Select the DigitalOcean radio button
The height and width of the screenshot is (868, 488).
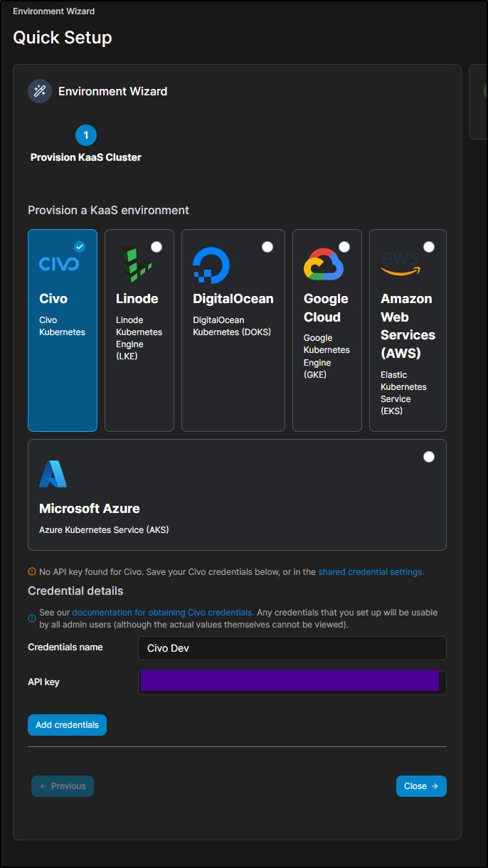[267, 247]
